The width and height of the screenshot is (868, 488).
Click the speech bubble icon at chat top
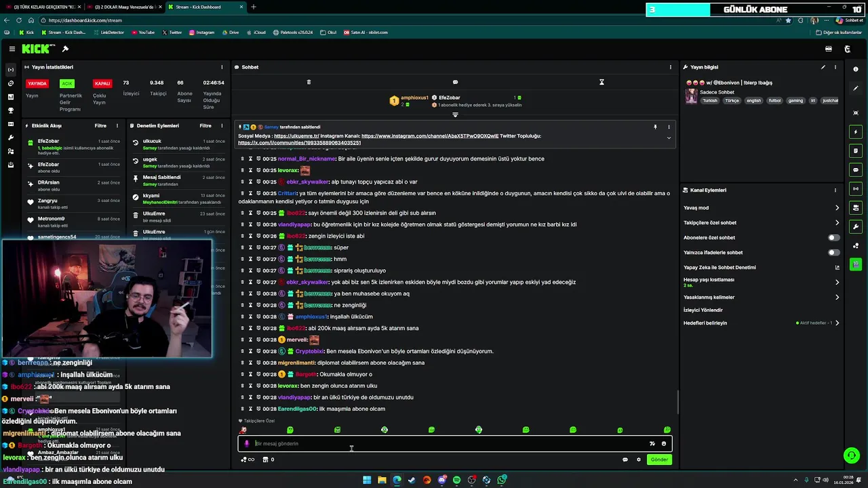455,82
